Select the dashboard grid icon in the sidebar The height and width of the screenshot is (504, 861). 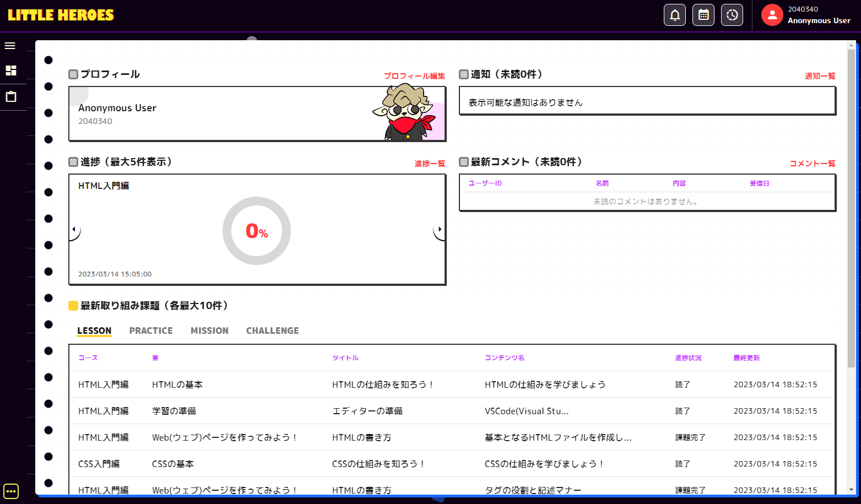tap(9, 71)
